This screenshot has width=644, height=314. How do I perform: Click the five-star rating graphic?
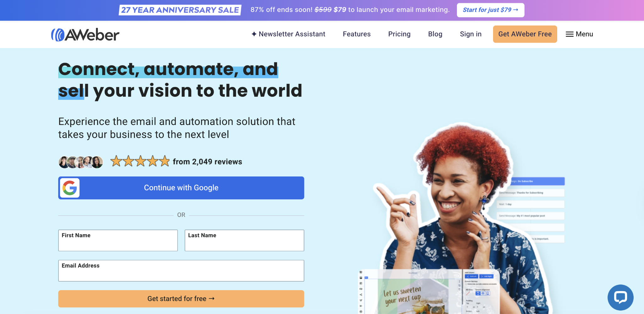(140, 161)
